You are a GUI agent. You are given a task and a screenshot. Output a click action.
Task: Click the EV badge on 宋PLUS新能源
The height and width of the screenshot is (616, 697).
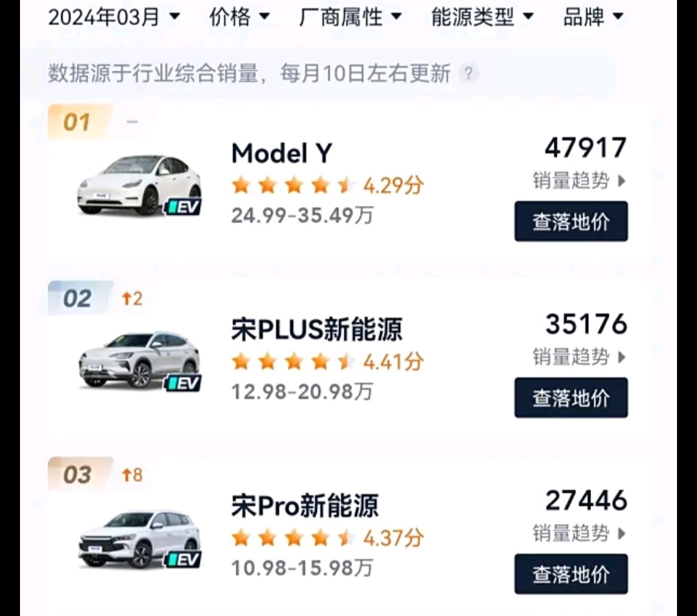tap(183, 384)
